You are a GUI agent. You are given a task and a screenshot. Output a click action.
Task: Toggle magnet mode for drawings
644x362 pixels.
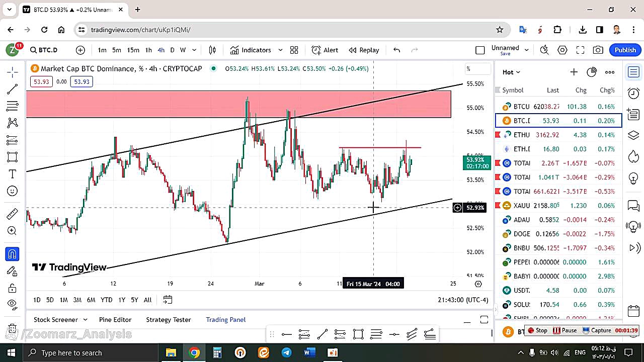point(13,254)
